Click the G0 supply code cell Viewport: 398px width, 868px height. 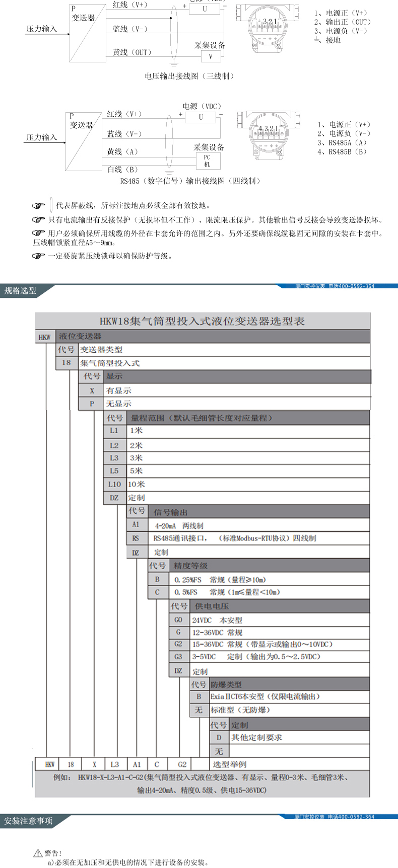tap(178, 620)
